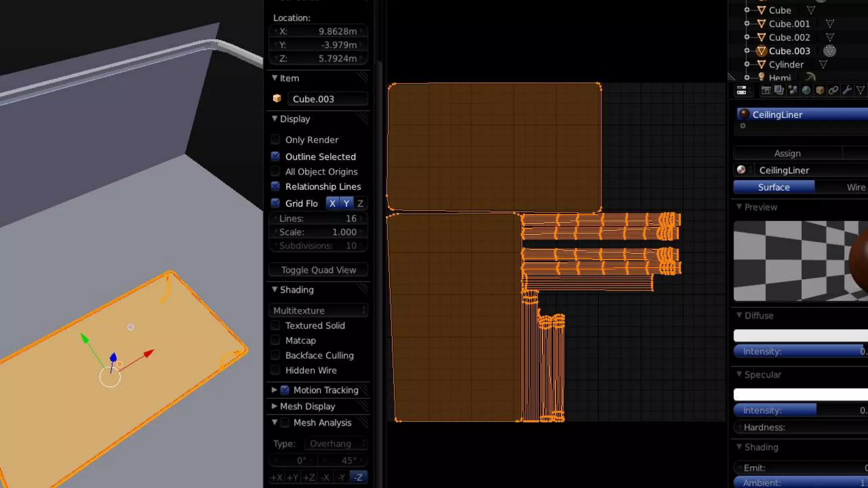The width and height of the screenshot is (868, 488).
Task: Click the properties editor type selector icon
Action: (x=742, y=90)
